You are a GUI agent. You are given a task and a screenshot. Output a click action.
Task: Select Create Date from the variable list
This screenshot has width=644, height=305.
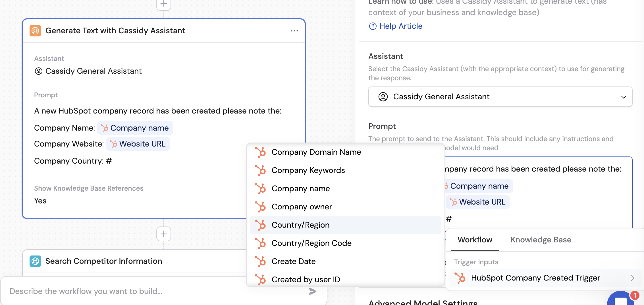coord(294,261)
